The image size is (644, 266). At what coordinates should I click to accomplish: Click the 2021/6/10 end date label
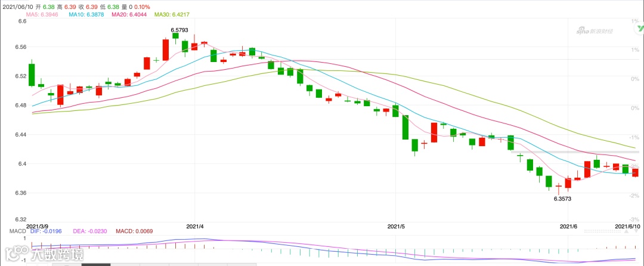(627, 226)
